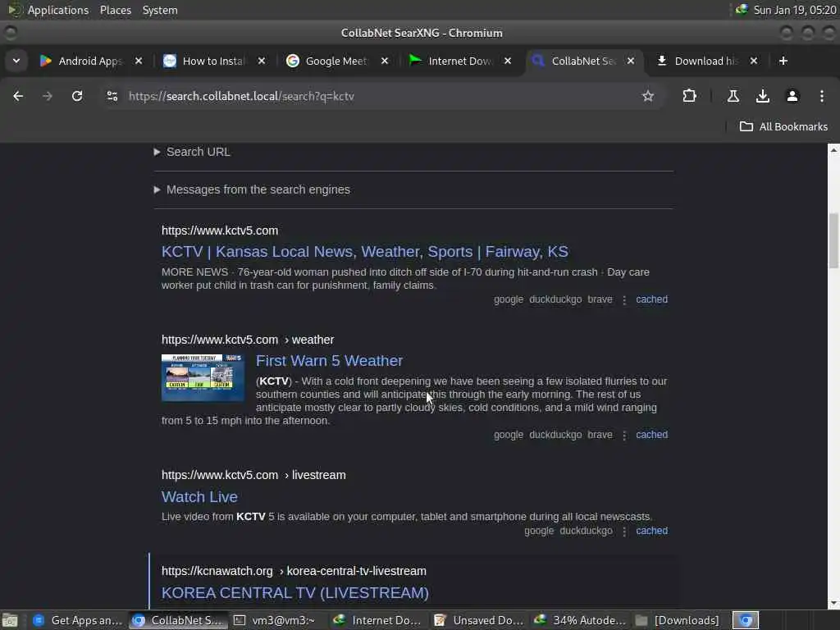Click the system tray IDM icon
Screen dimensions: 840x630
pyautogui.click(x=742, y=10)
